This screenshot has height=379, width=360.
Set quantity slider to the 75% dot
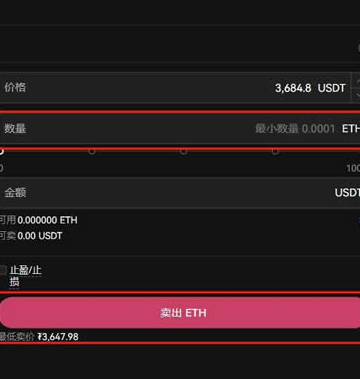click(x=275, y=152)
